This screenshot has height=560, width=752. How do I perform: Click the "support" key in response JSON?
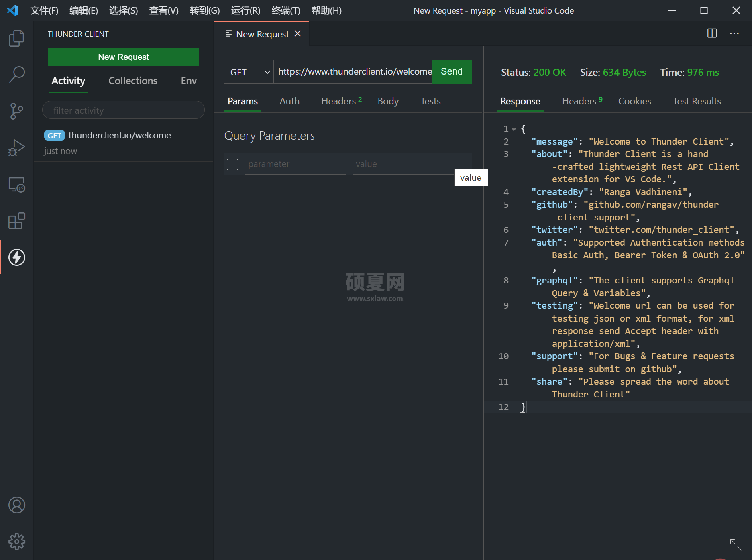tap(554, 356)
